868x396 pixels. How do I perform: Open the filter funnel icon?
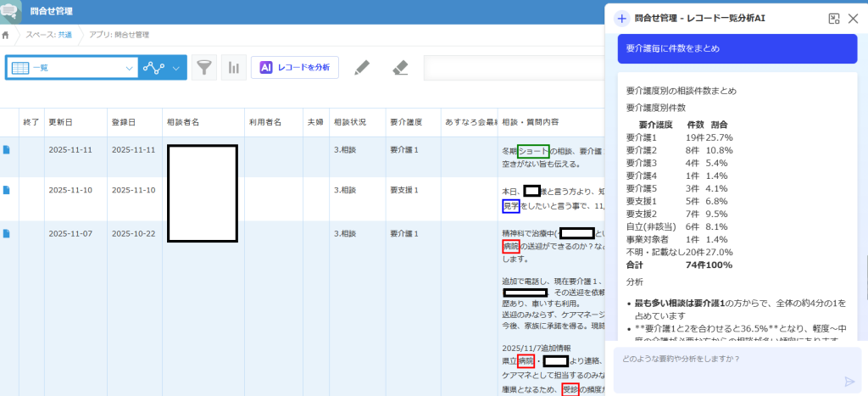(203, 68)
